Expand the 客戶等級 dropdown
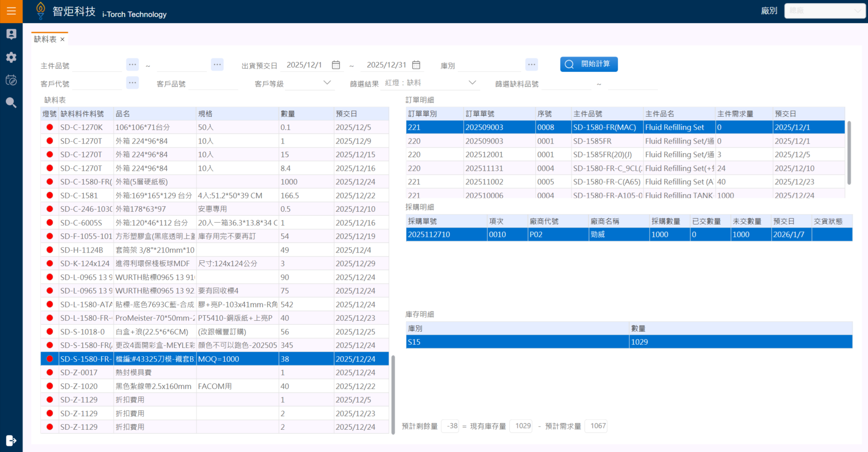The width and height of the screenshot is (868, 452). pyautogui.click(x=327, y=83)
